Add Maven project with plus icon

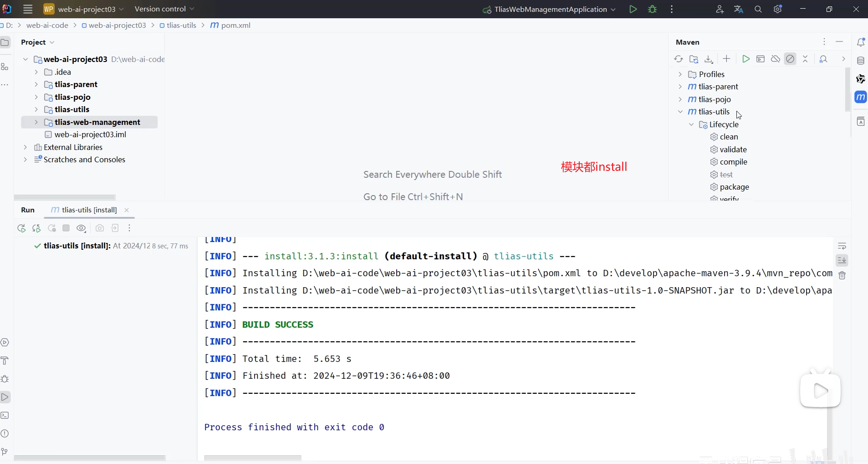(726, 59)
